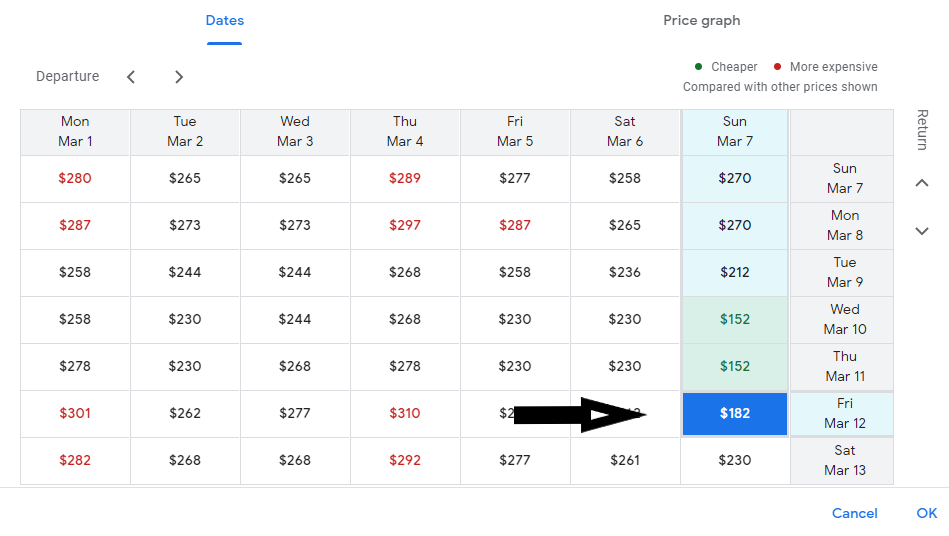Choose the $289 fare on Thu Mar 4

point(405,178)
